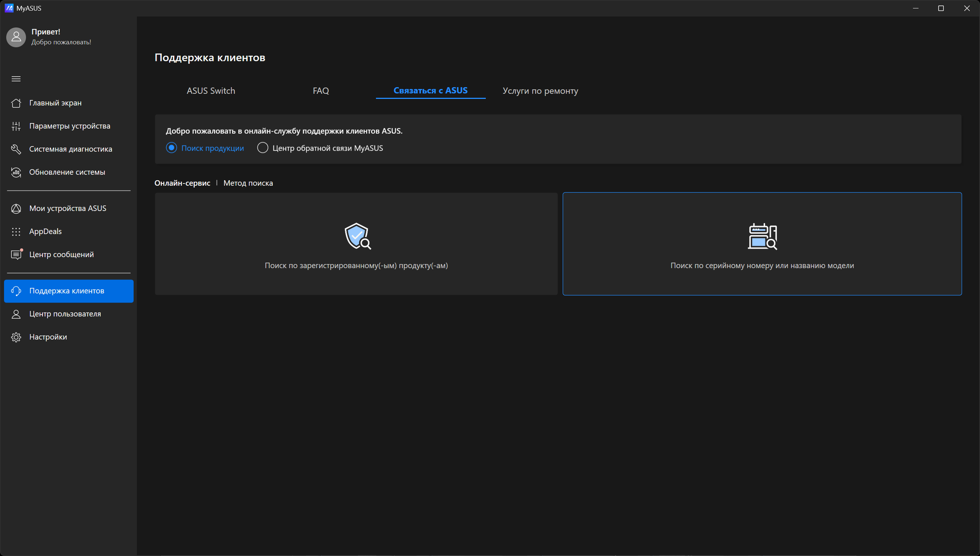Open the user profile avatar
Image resolution: width=980 pixels, height=556 pixels.
coord(16,37)
